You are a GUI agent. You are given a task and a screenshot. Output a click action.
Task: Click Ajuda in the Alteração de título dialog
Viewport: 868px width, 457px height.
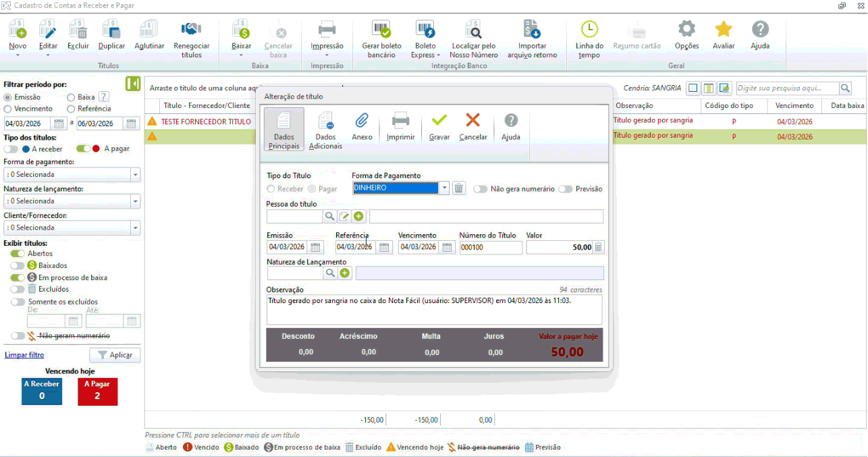pyautogui.click(x=511, y=126)
